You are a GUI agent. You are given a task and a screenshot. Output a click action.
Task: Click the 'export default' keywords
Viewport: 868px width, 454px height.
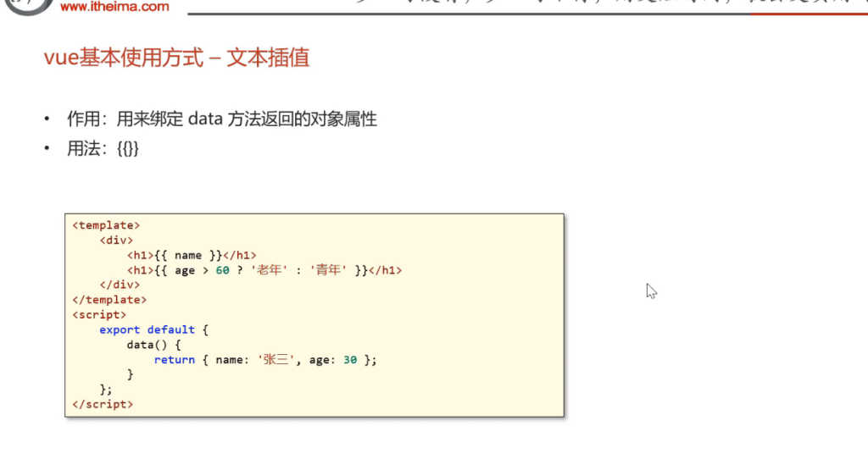tap(147, 329)
